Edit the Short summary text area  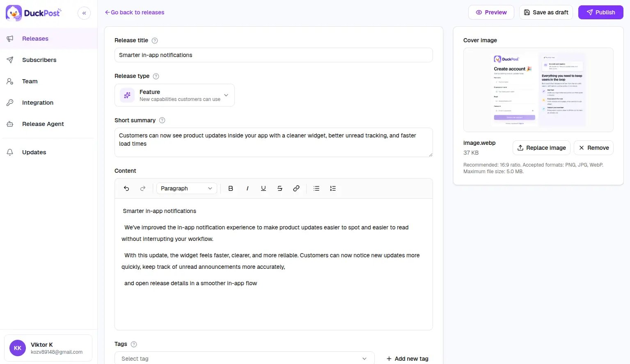coord(273,142)
